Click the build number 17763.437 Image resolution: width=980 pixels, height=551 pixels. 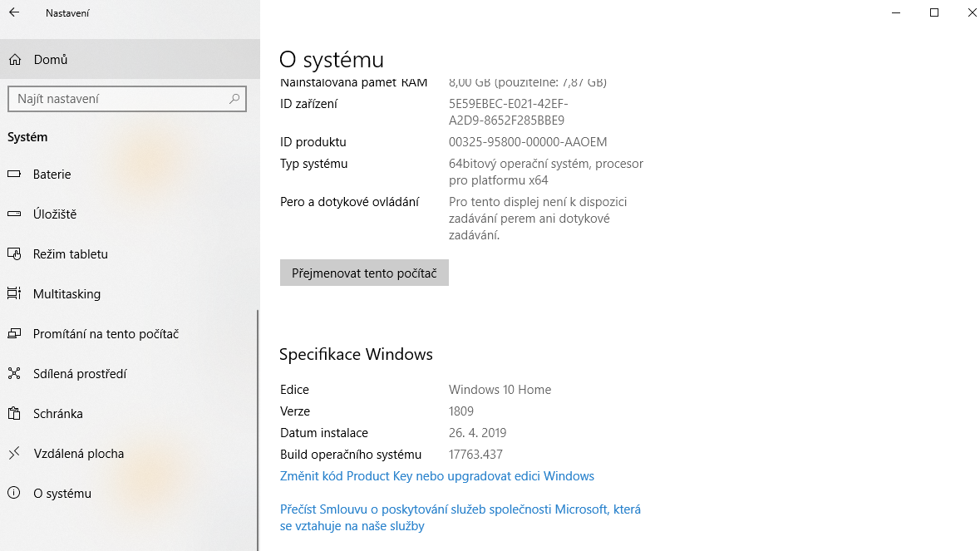[x=475, y=454]
